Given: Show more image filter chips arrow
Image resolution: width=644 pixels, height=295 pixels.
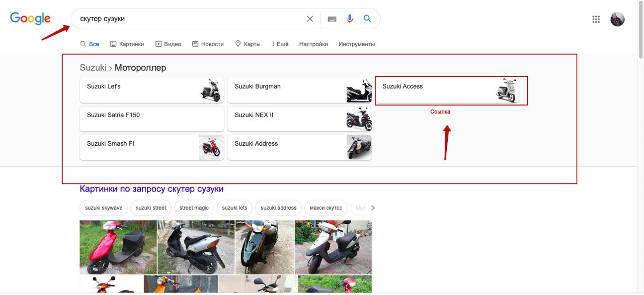Looking at the screenshot, I should point(373,208).
